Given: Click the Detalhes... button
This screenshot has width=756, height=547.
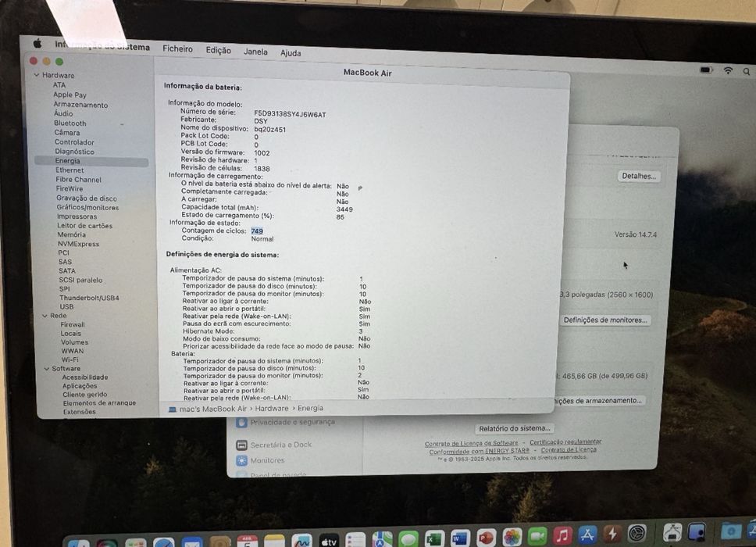Looking at the screenshot, I should point(639,176).
